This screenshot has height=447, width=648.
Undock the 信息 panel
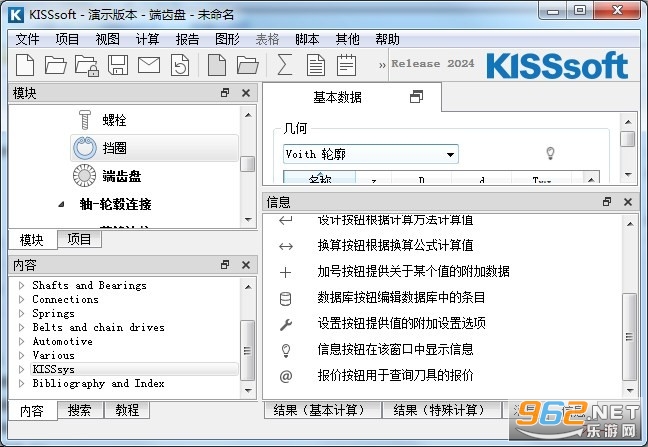click(607, 202)
